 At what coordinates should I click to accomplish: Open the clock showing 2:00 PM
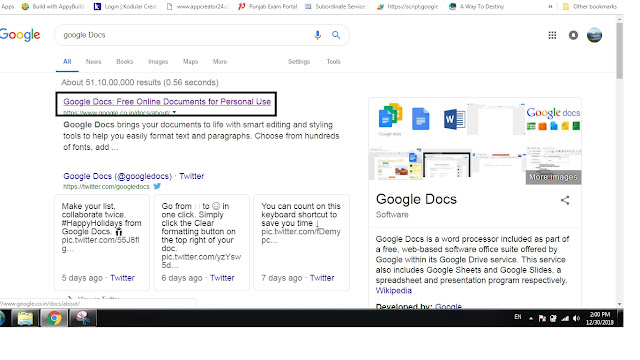click(600, 318)
